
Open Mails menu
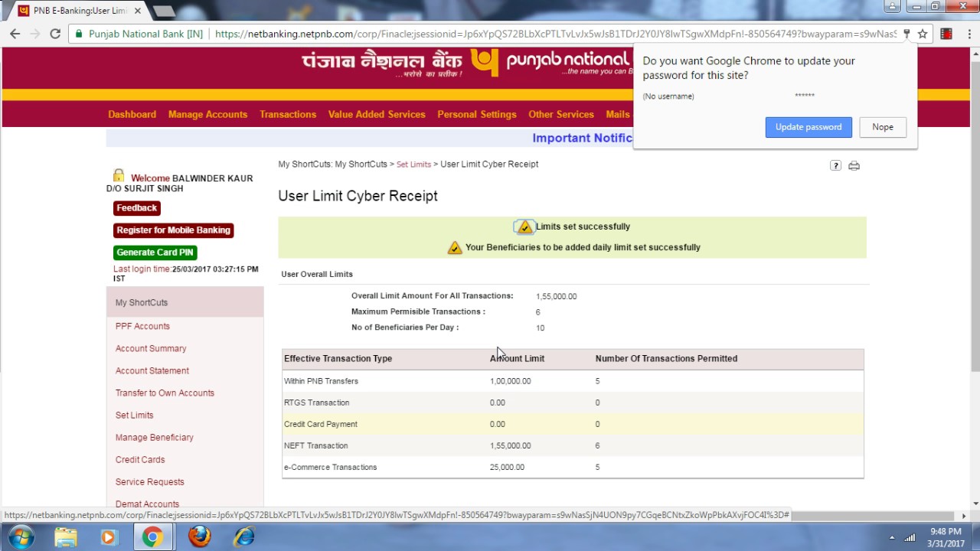click(x=618, y=114)
